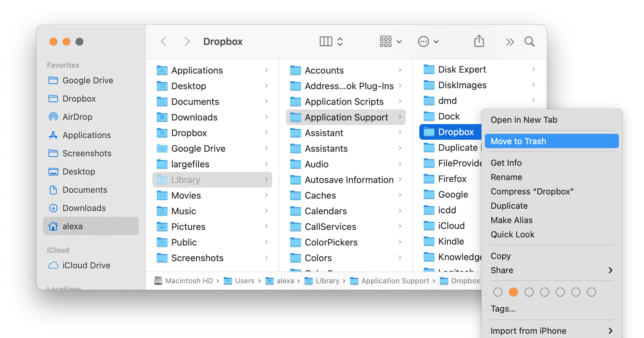Select the Library folder in first column

(212, 180)
